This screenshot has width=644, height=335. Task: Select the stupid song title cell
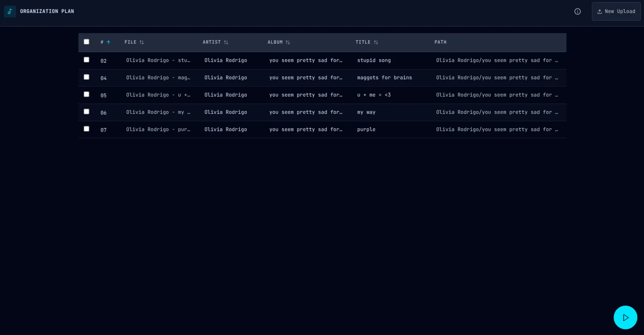click(374, 60)
